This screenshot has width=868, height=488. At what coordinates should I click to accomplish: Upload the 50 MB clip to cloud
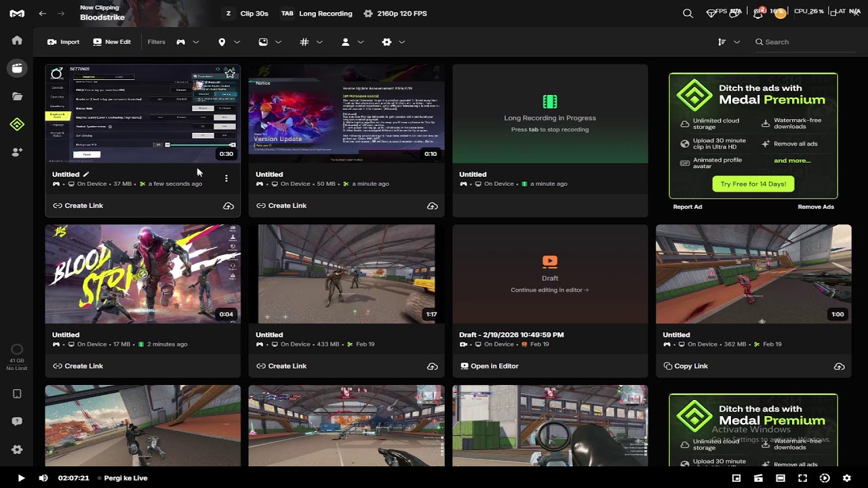(433, 206)
